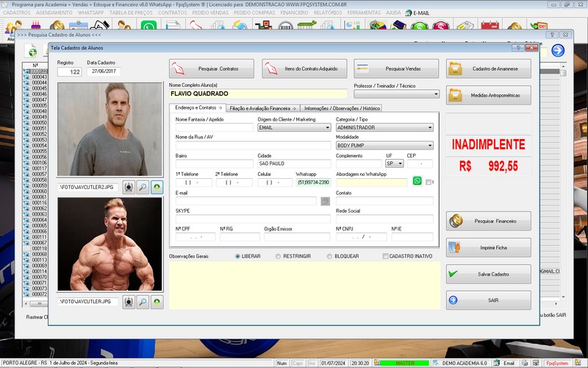
Task: Click vertical scrollbar in Pesquisa window list
Action: click(563, 182)
